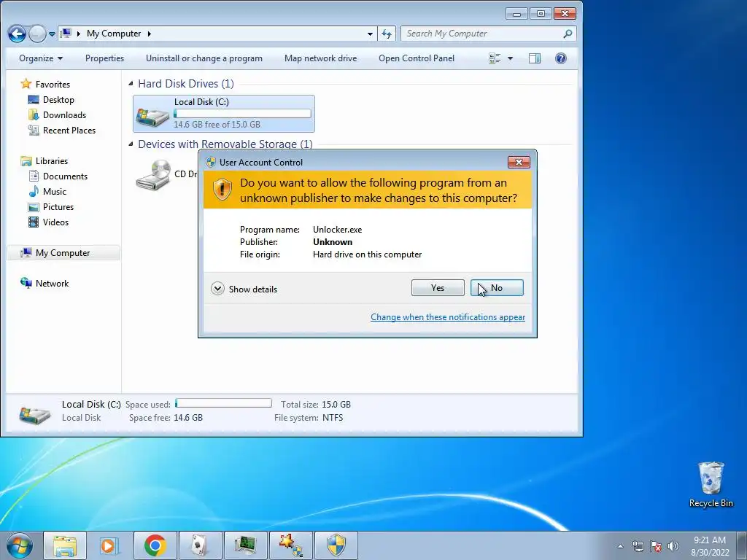Click No in User Account Control dialog
Image resolution: width=747 pixels, height=560 pixels.
coord(497,287)
